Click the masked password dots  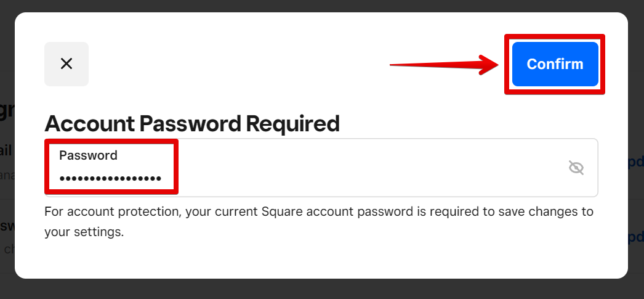110,179
